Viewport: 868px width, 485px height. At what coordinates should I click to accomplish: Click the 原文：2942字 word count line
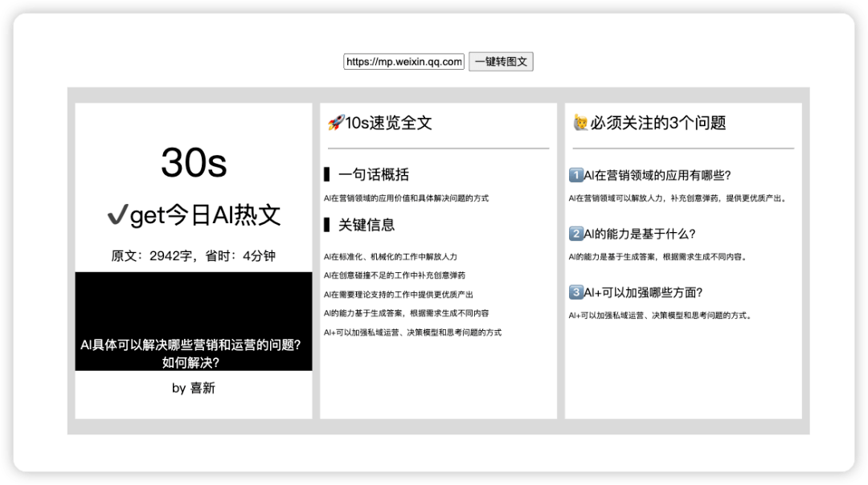194,256
